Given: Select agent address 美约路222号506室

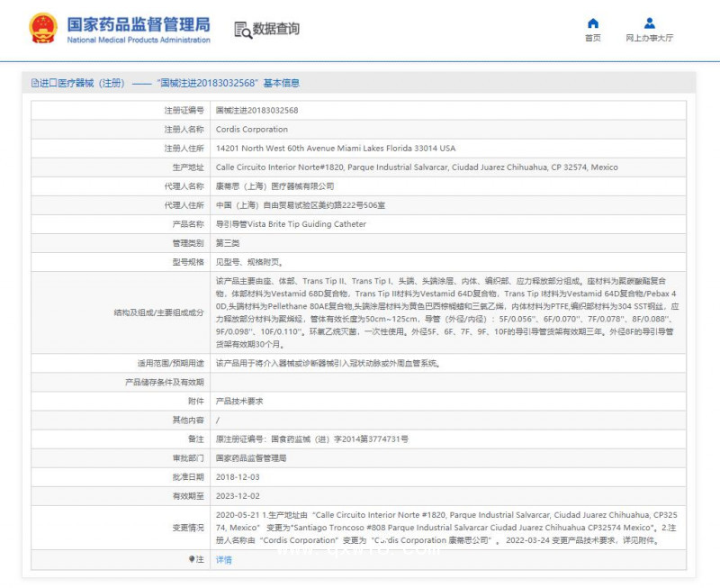Looking at the screenshot, I should (x=301, y=205).
